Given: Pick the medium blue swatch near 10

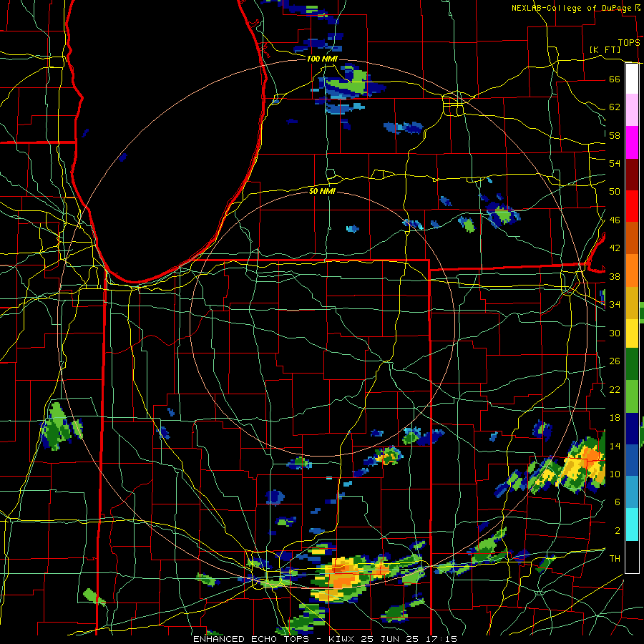Looking at the screenshot, I should click(x=632, y=460).
